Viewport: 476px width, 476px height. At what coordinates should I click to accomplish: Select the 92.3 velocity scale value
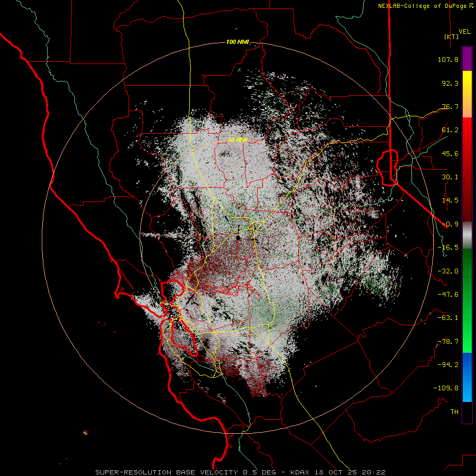450,83
